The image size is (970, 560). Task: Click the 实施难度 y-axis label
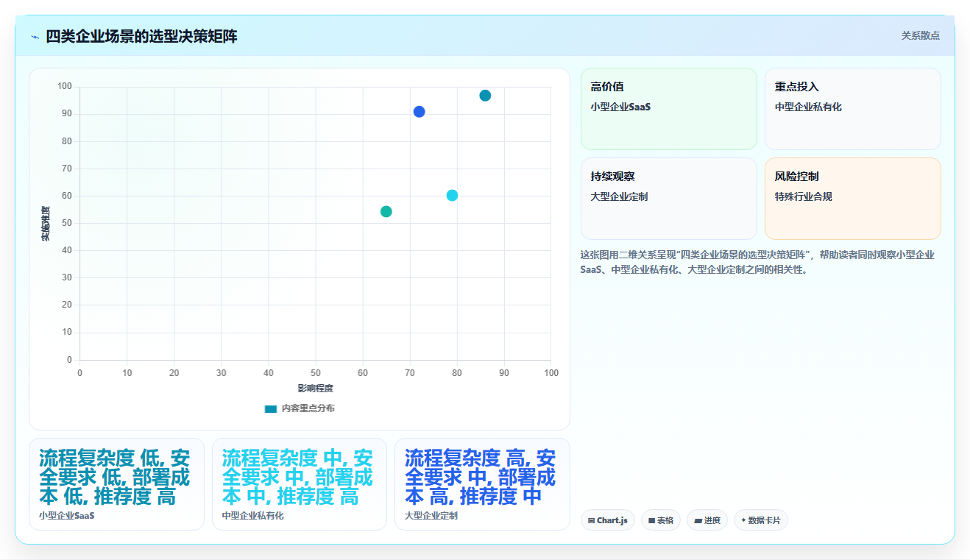[46, 224]
